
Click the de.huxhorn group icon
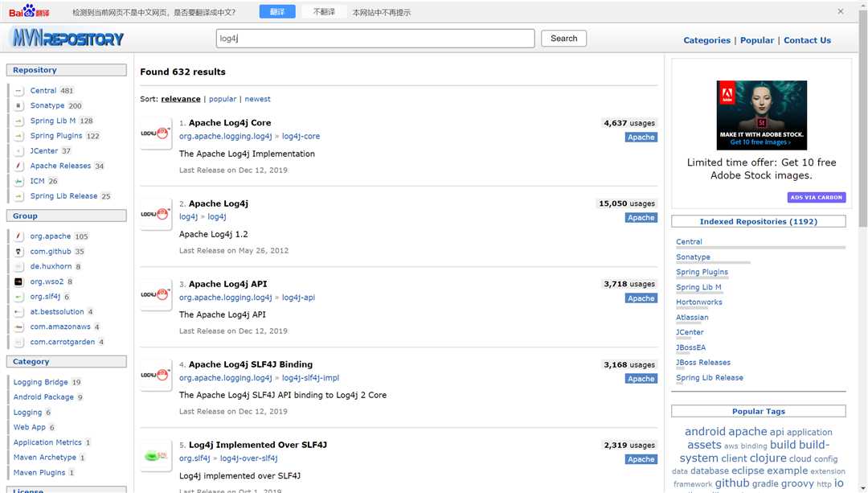click(x=18, y=266)
